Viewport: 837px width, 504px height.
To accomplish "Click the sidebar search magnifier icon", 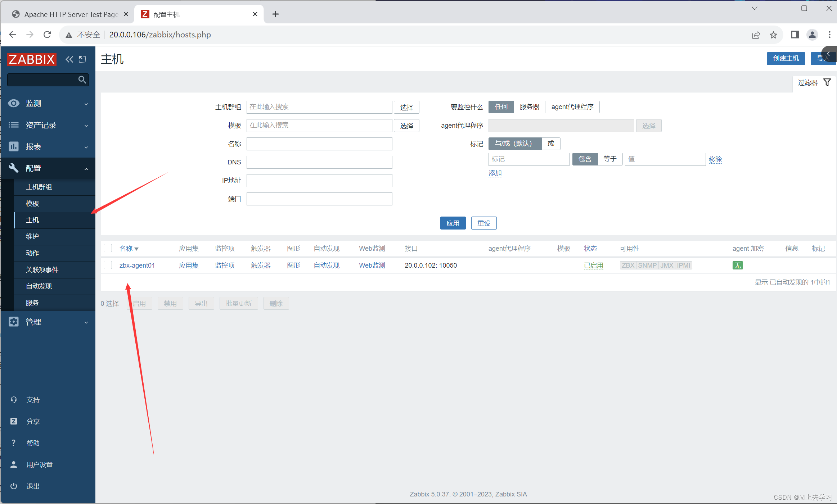I will pos(82,80).
